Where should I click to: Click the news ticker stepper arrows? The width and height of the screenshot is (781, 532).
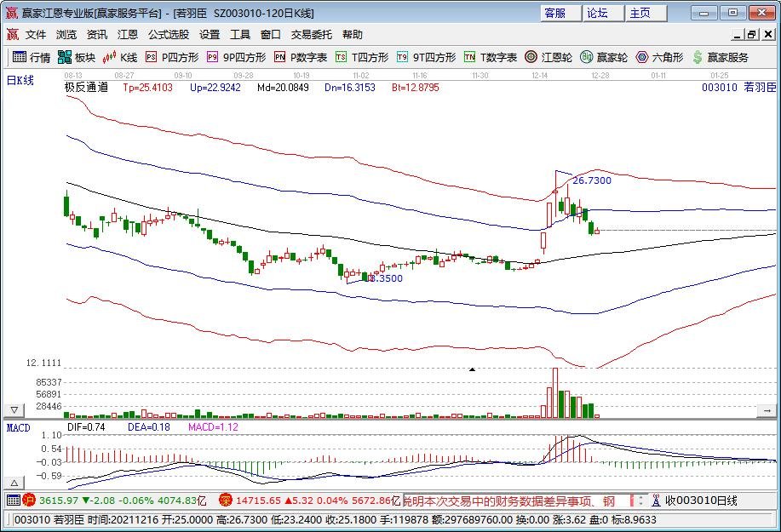click(x=641, y=501)
